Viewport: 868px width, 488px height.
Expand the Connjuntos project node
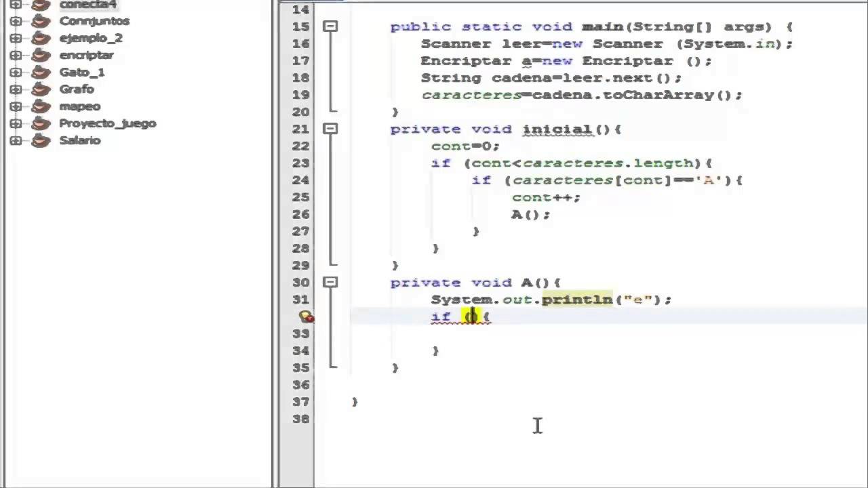coord(16,21)
